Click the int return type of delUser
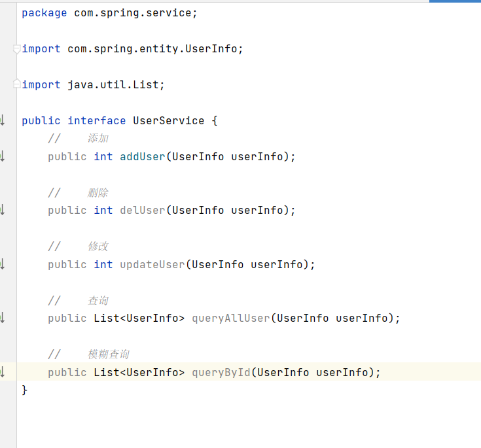The height and width of the screenshot is (448, 481). (103, 211)
